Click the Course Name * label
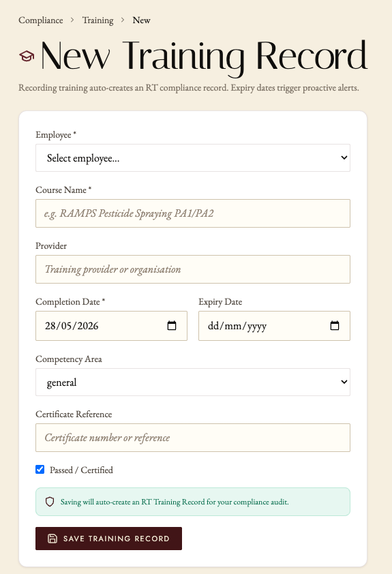The height and width of the screenshot is (574, 392). (63, 190)
